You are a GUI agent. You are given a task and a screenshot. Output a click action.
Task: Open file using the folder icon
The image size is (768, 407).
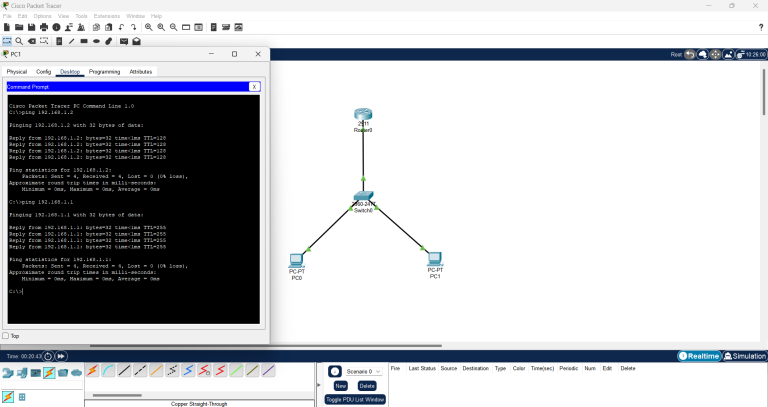pos(19,27)
